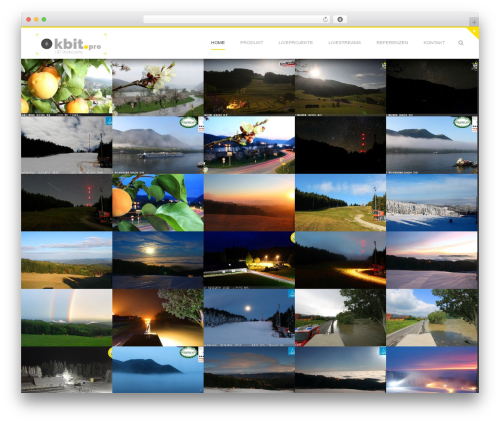Select the flooded river with blue sky thumbnail
500x423 pixels.
(x=432, y=318)
